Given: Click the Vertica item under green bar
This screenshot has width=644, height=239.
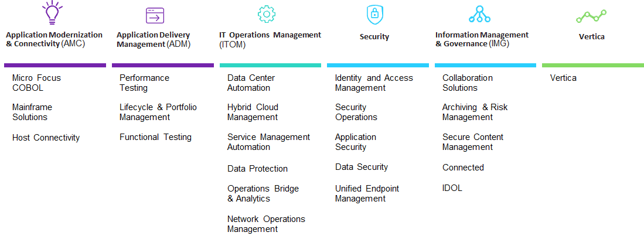Looking at the screenshot, I should (x=563, y=78).
